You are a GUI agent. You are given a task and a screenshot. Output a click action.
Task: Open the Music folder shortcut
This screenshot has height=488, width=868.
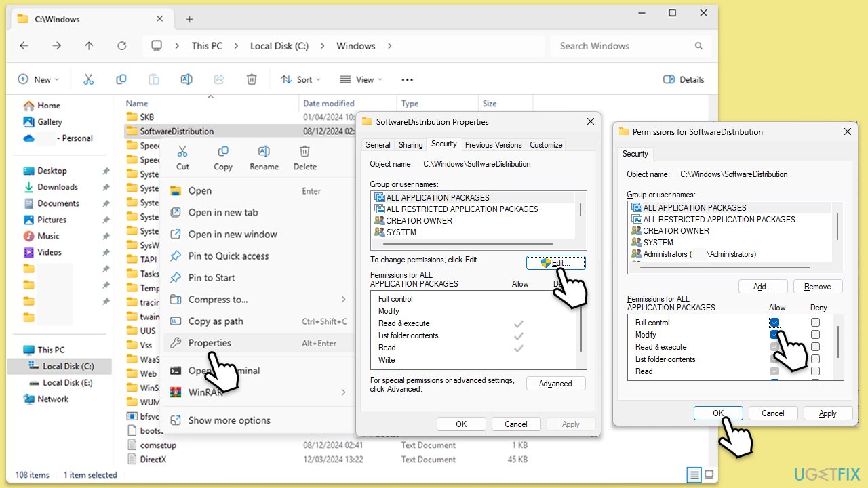[x=41, y=236]
